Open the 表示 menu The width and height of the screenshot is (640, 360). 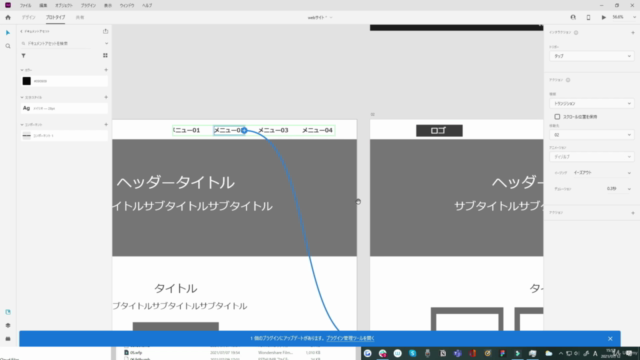pos(108,6)
